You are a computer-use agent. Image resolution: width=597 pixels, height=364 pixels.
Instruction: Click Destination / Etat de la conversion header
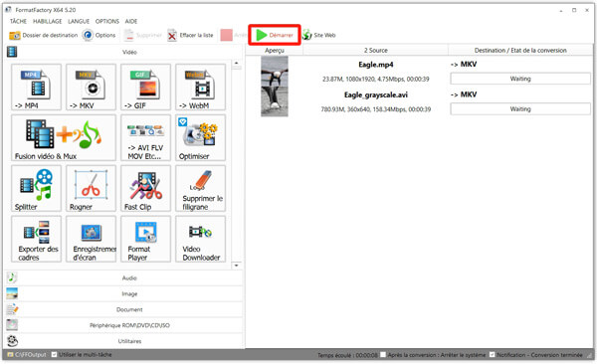(x=520, y=51)
